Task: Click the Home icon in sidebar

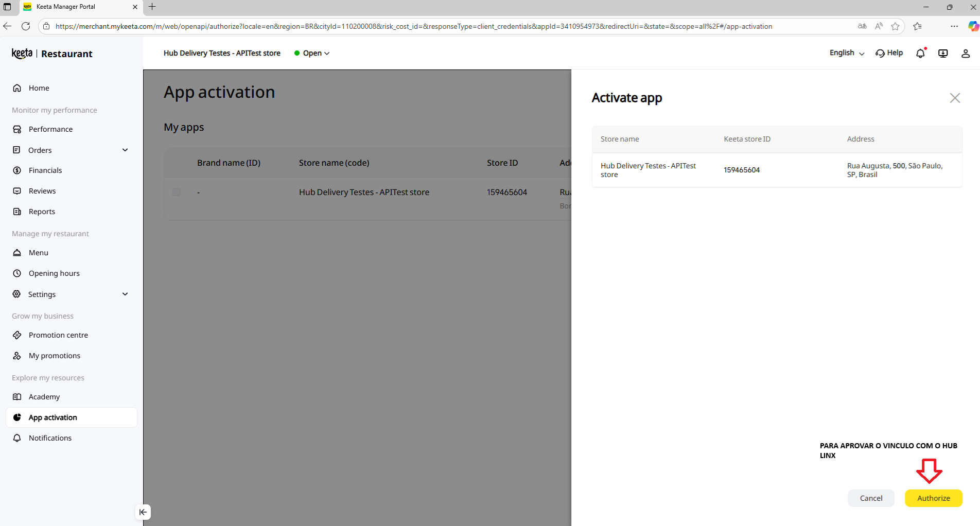Action: (x=17, y=88)
